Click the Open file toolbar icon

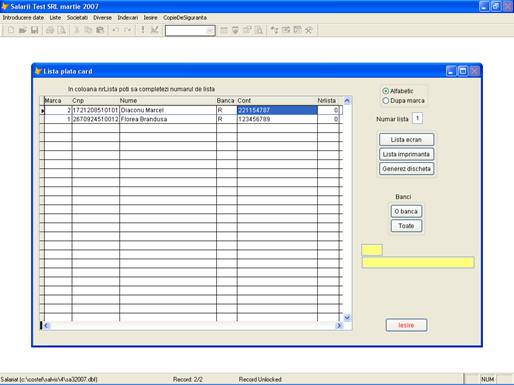(x=22, y=30)
